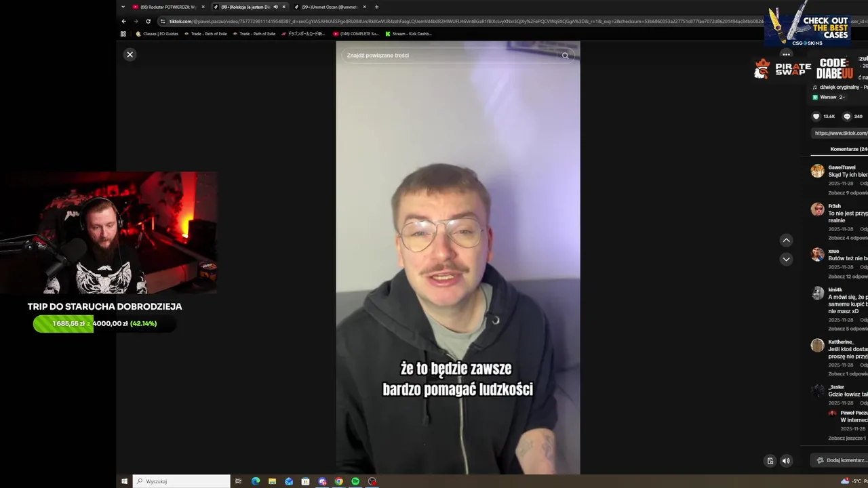Open 'Classes | EO Guides' bookmark
The image size is (868, 488).
pos(157,33)
